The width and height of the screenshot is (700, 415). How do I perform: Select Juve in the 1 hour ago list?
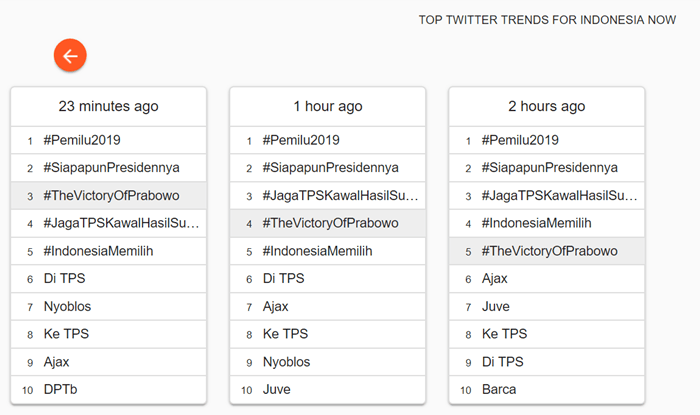pos(277,389)
